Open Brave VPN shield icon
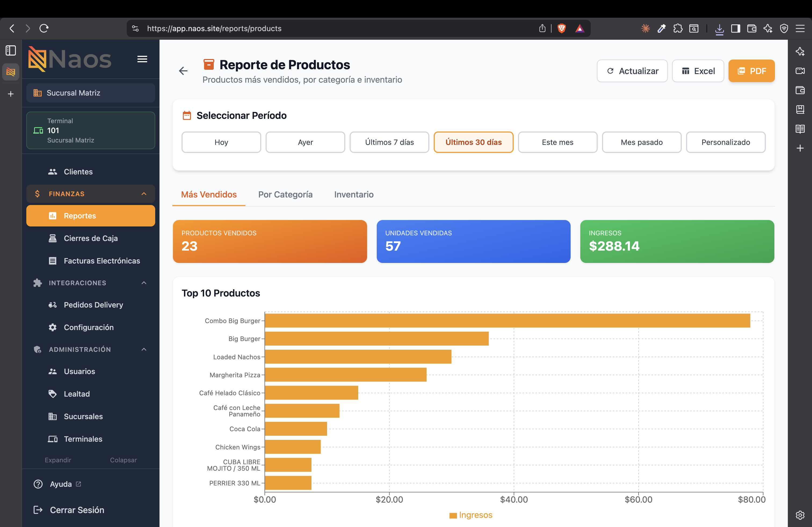812x527 pixels. coord(784,28)
